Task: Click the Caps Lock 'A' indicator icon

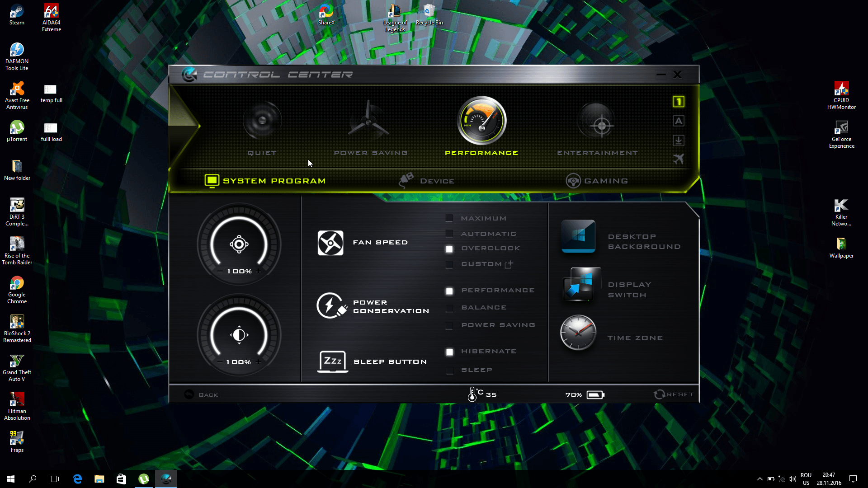Action: 678,121
